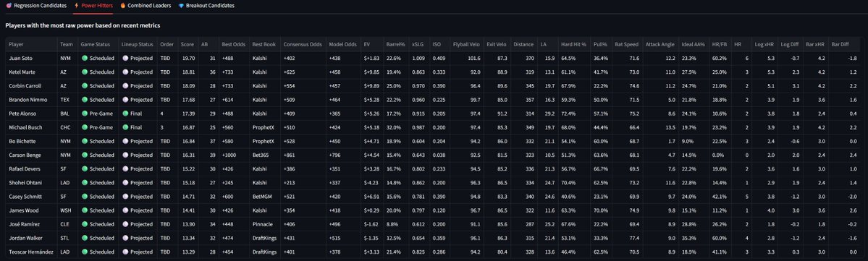This screenshot has width=868, height=261.
Task: Sort by the Score column header
Action: pos(187,44)
